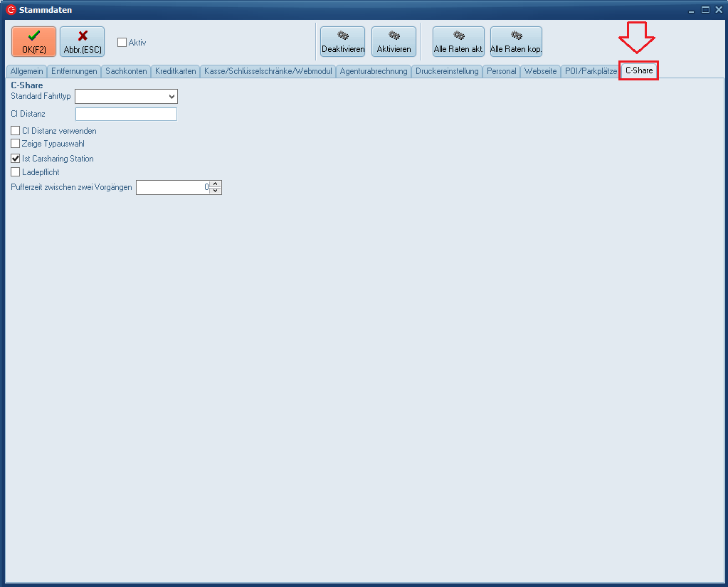Enable the Ladepflicht checkbox

click(16, 172)
